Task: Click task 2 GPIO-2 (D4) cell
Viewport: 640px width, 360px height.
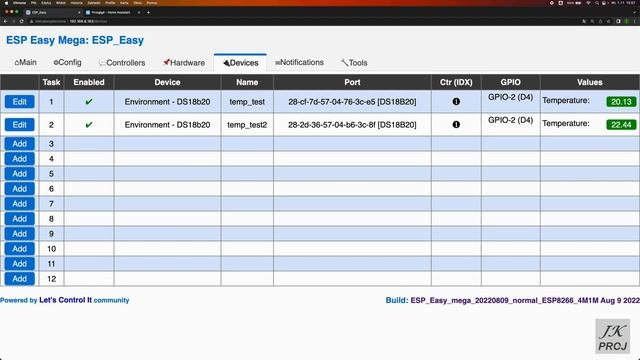Action: pyautogui.click(x=510, y=124)
